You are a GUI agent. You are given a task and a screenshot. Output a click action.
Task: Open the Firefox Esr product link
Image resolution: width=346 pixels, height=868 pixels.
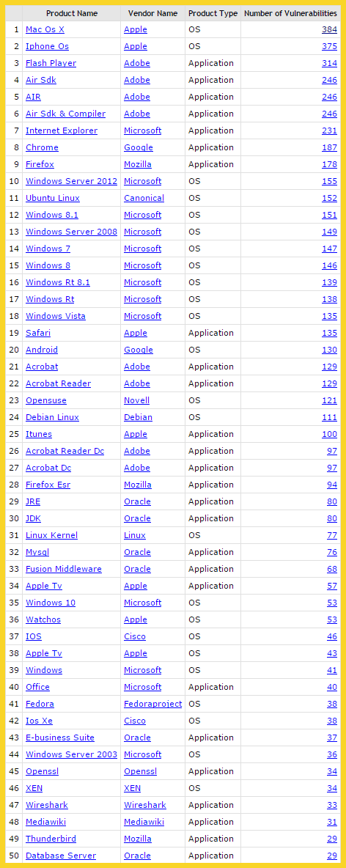pos(48,485)
